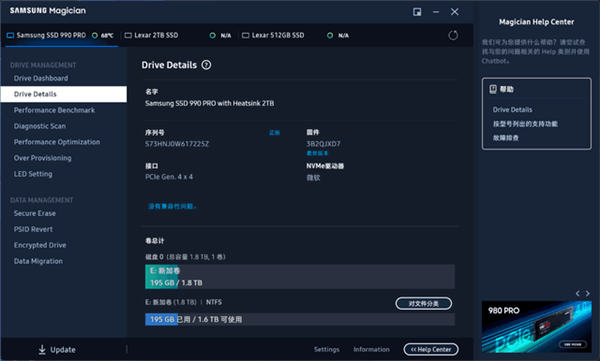600x361 pixels.
Task: Select Drive Details in the sidebar
Action: 64,94
